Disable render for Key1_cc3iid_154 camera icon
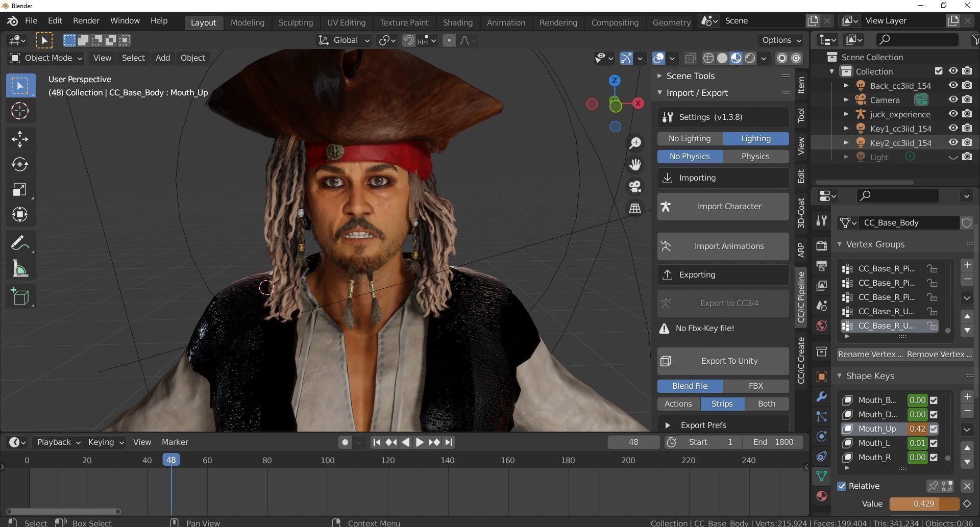Screen dimensions: 980x527 pyautogui.click(x=967, y=129)
